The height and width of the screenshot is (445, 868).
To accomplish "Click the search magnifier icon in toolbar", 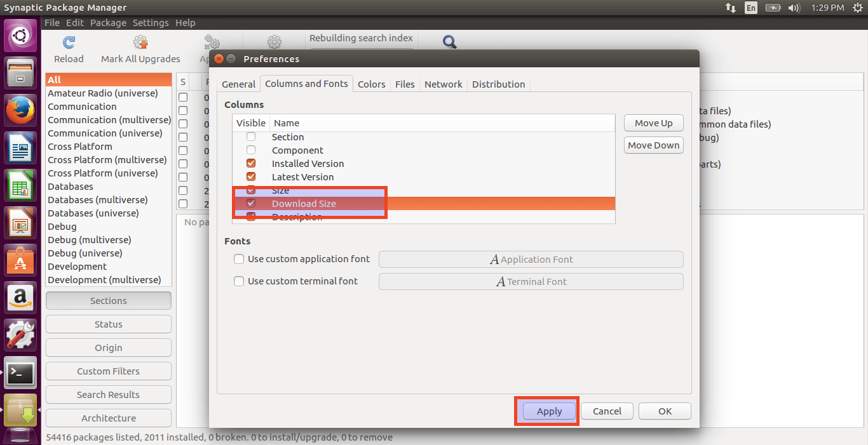I will (449, 41).
